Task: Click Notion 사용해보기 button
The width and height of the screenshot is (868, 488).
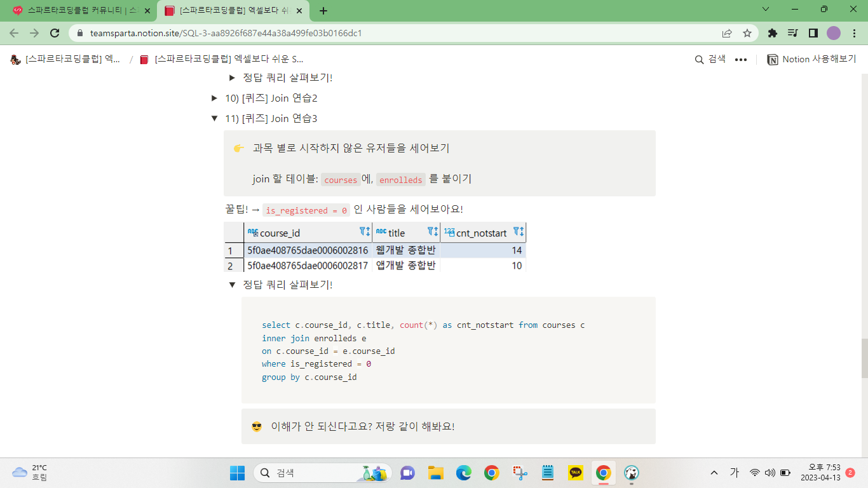Action: tap(812, 59)
